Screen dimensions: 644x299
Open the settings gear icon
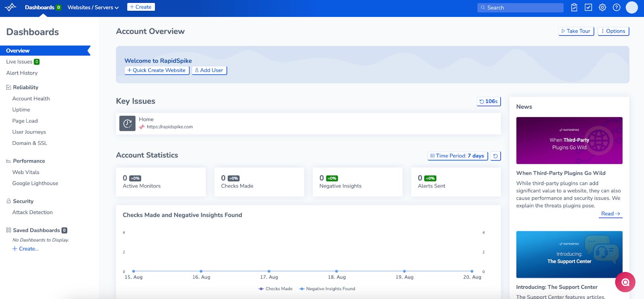tap(603, 7)
